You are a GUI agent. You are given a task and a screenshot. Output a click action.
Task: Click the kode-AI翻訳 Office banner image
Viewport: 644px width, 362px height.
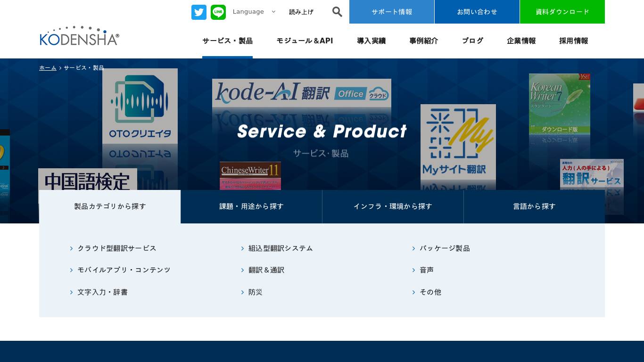coord(302,93)
